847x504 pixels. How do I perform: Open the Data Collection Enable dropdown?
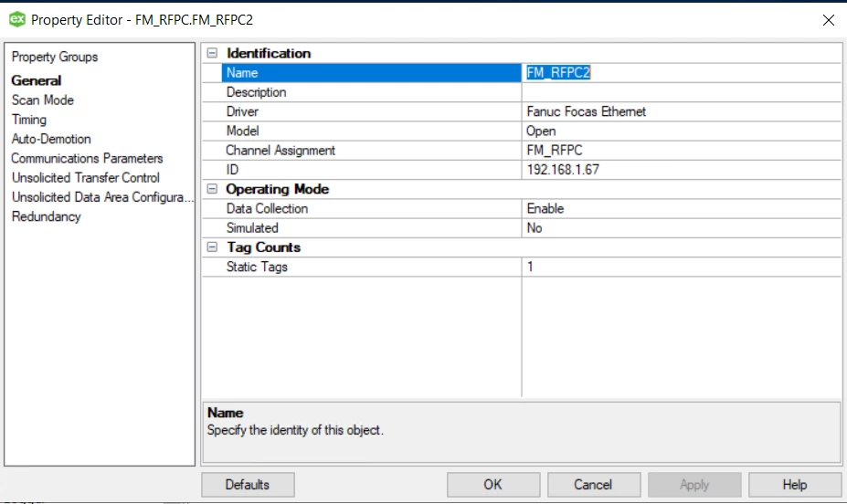[x=682, y=209]
